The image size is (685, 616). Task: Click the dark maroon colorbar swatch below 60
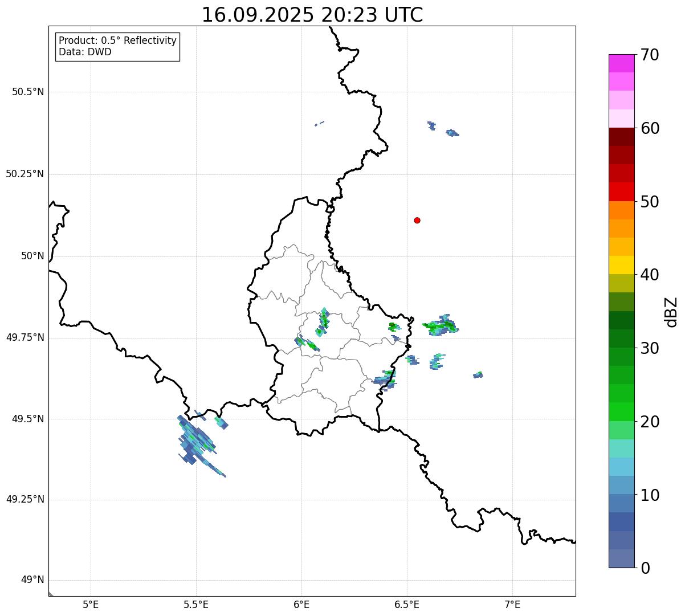pyautogui.click(x=622, y=137)
